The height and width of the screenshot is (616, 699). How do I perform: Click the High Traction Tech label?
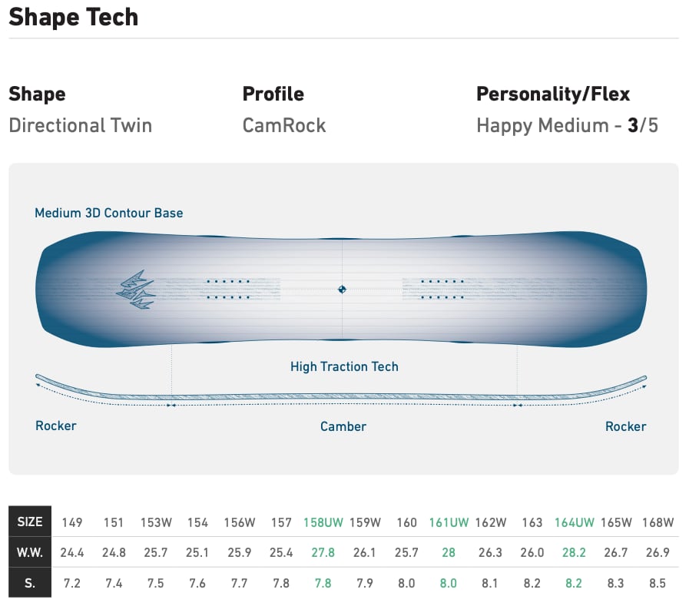point(344,366)
